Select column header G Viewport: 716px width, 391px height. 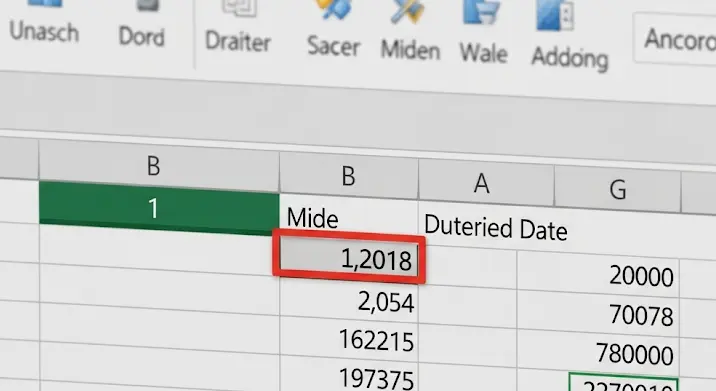click(x=618, y=189)
